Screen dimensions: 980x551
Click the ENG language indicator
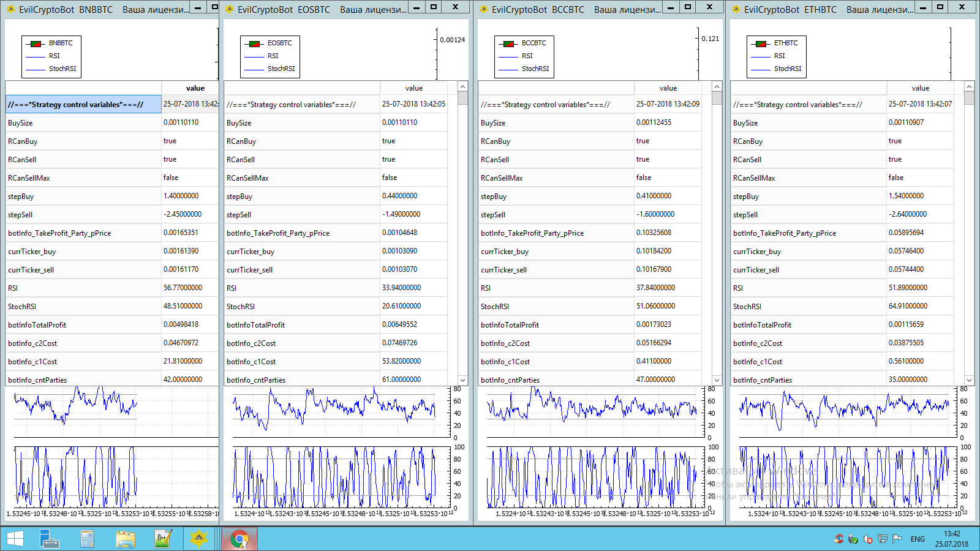tap(918, 539)
